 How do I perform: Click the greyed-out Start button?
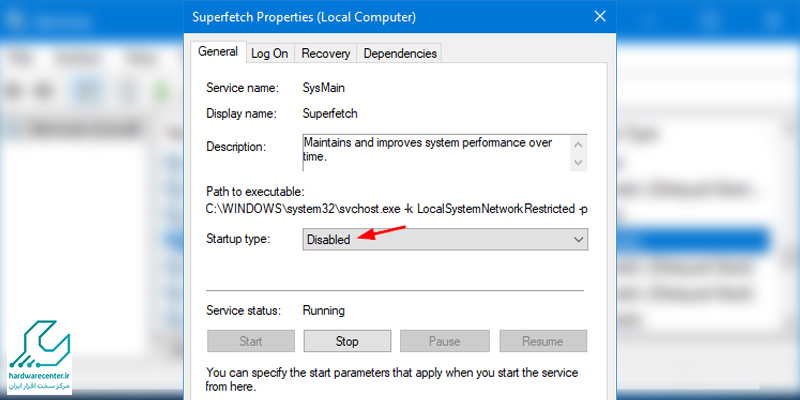(251, 341)
